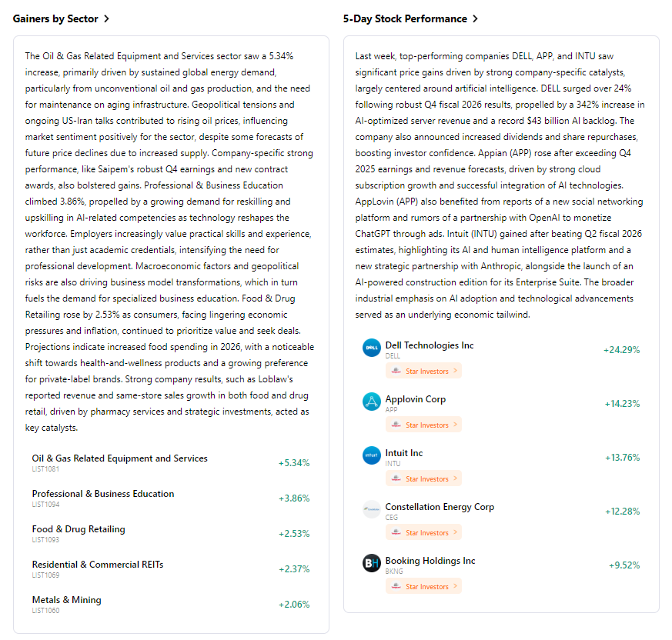The image size is (672, 640).
Task: Select Food & Drug Retailing sector row
Action: coord(79,529)
